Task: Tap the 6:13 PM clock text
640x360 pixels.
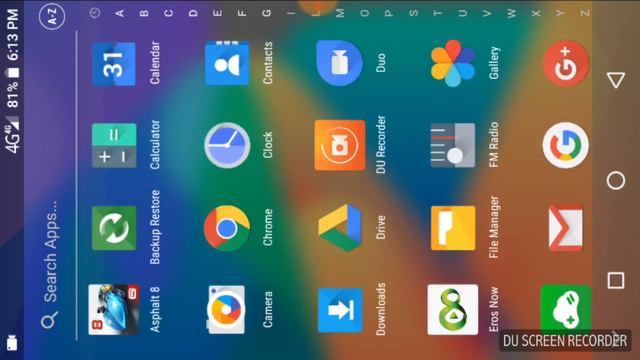Action: click(13, 35)
